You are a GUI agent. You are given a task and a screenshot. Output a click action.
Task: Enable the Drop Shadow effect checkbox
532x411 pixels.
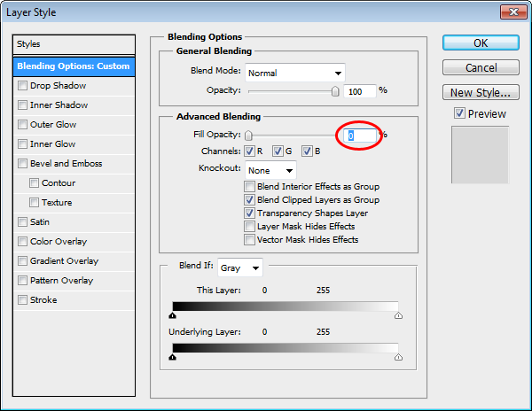point(22,86)
